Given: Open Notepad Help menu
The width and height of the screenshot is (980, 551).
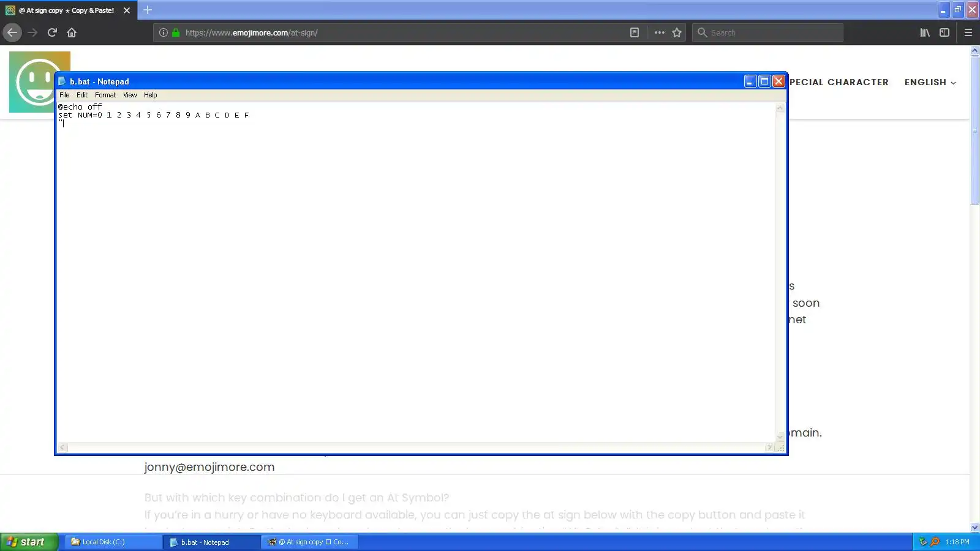Looking at the screenshot, I should pyautogui.click(x=151, y=95).
